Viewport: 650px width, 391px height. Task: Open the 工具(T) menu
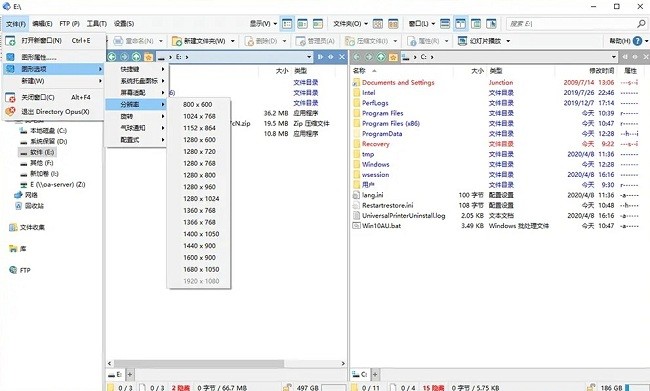[x=97, y=24]
